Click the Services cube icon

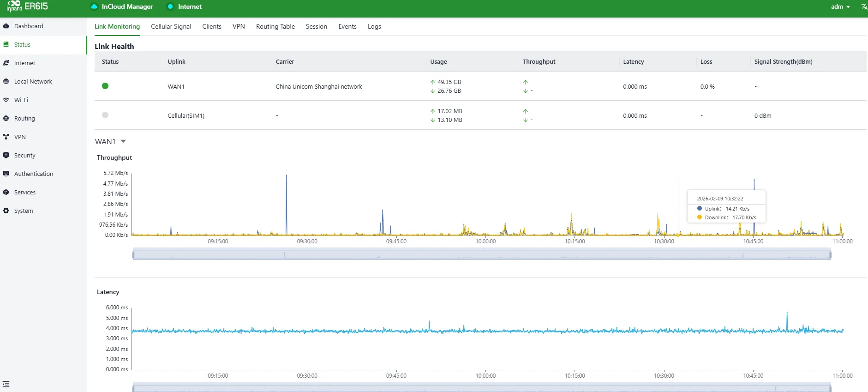(x=6, y=193)
